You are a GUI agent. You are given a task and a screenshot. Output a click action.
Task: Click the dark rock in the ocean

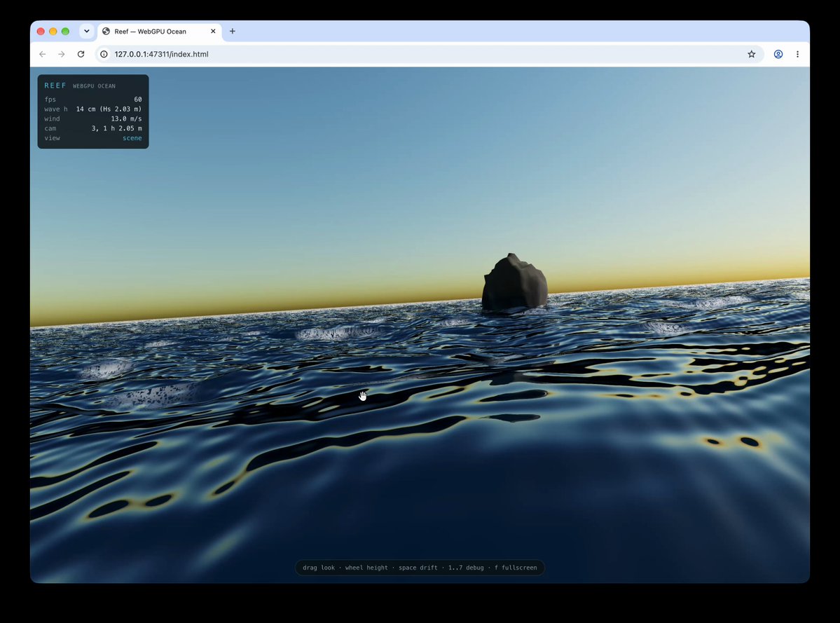click(514, 283)
